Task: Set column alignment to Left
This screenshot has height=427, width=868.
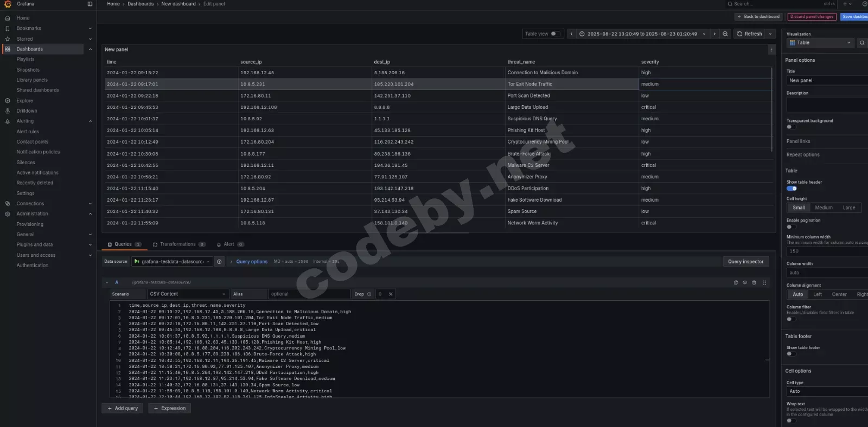Action: click(x=818, y=294)
